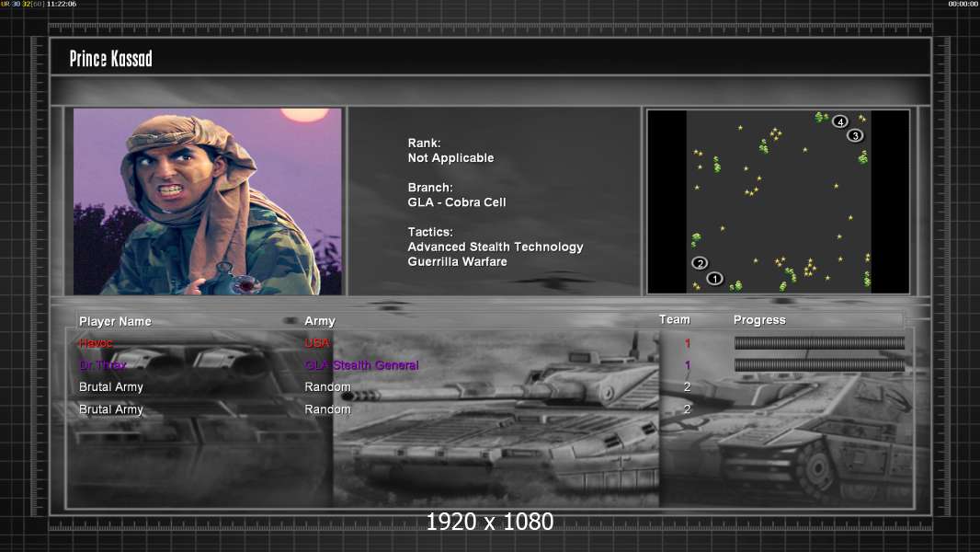Select the Army column header
The width and height of the screenshot is (980, 552).
[320, 321]
